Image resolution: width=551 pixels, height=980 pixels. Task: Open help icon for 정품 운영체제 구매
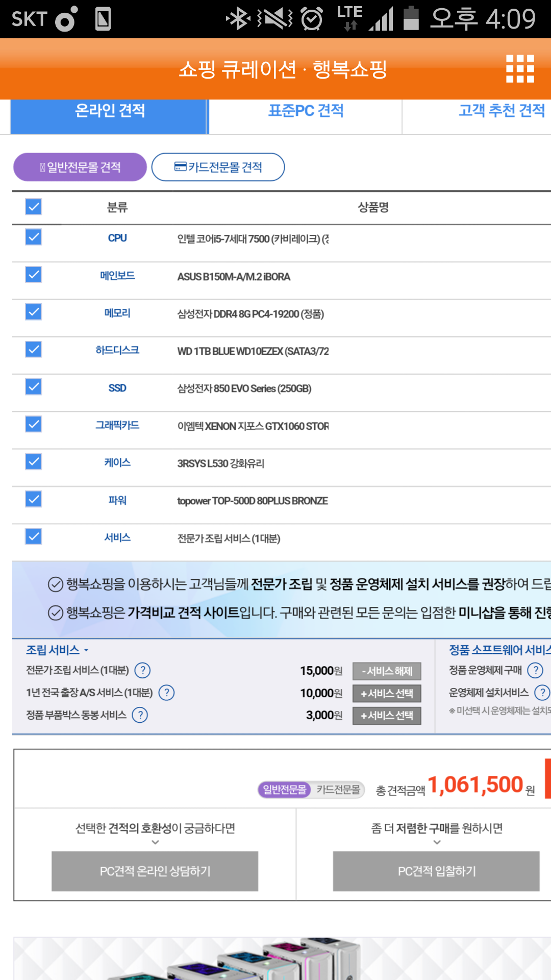535,670
